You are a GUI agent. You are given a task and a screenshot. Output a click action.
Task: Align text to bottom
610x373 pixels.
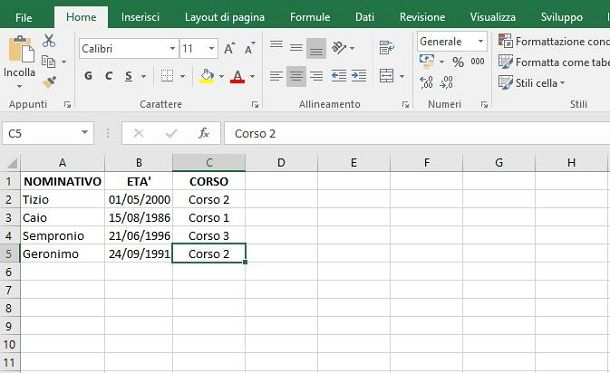(316, 49)
